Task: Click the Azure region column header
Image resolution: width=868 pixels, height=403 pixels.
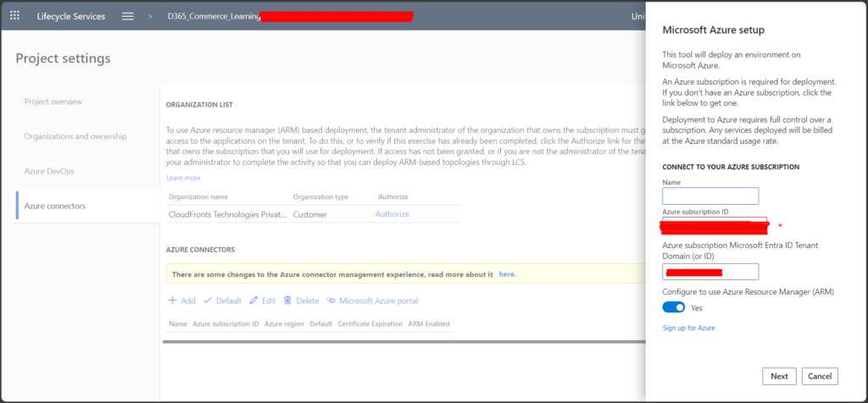Action: 284,324
